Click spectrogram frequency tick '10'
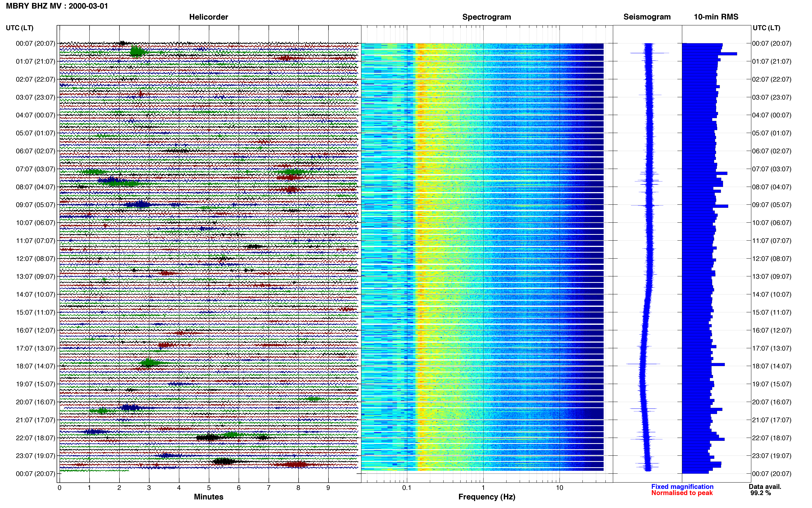This screenshot has height=508, width=812. (559, 488)
